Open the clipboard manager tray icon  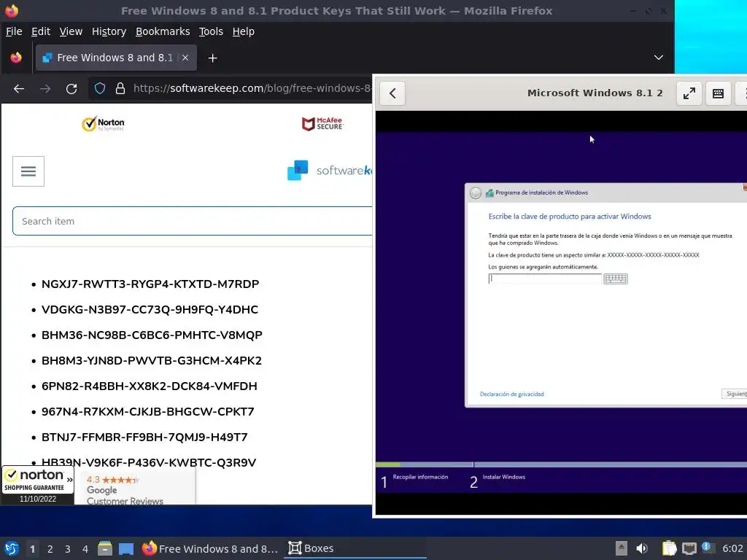point(669,548)
